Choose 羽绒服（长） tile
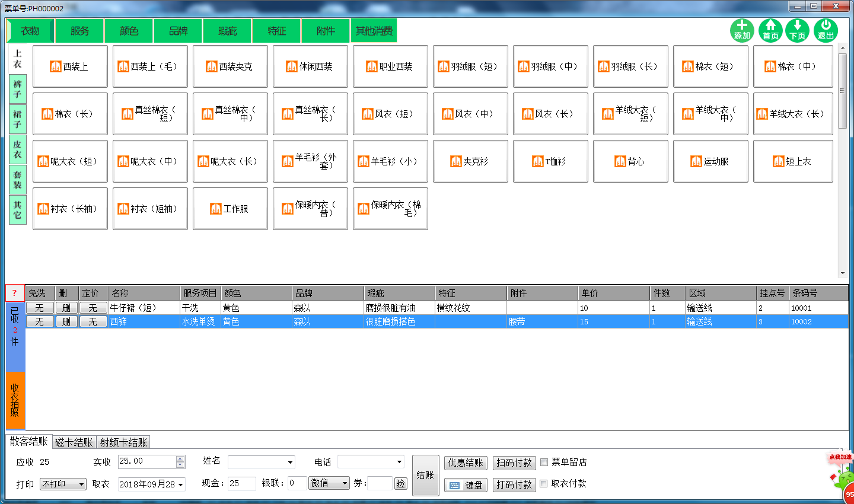 [630, 66]
